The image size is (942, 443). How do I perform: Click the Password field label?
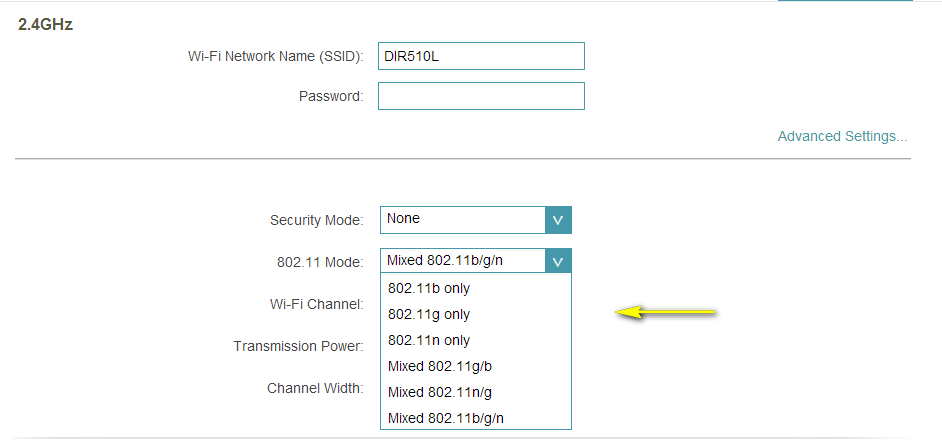click(x=330, y=97)
